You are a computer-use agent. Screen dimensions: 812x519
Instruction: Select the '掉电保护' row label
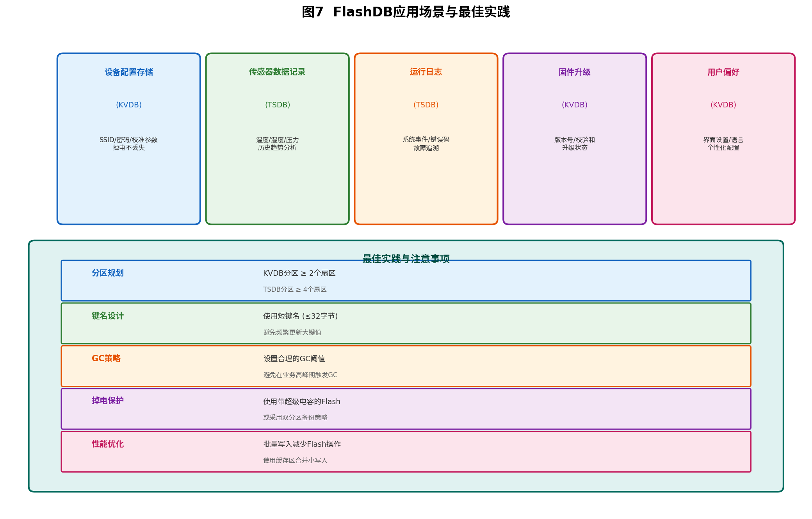click(108, 401)
